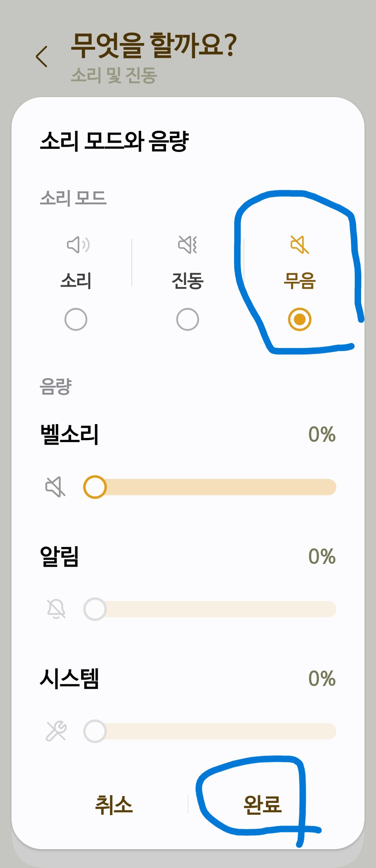Tap the 무음 mode label
This screenshot has width=376, height=868.
tap(299, 281)
